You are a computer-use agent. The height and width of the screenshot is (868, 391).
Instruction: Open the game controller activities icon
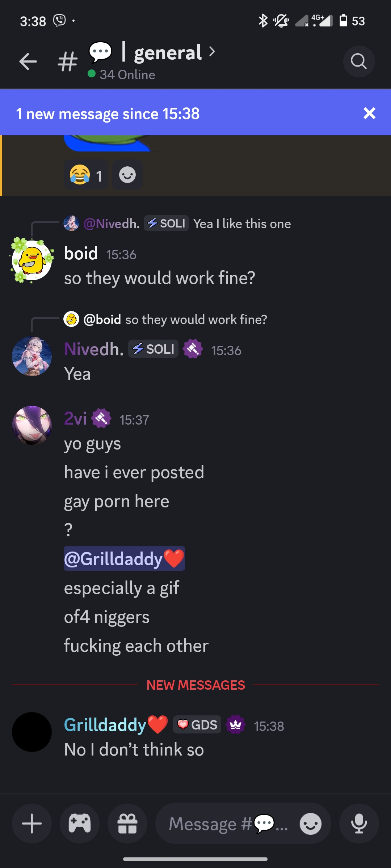80,824
